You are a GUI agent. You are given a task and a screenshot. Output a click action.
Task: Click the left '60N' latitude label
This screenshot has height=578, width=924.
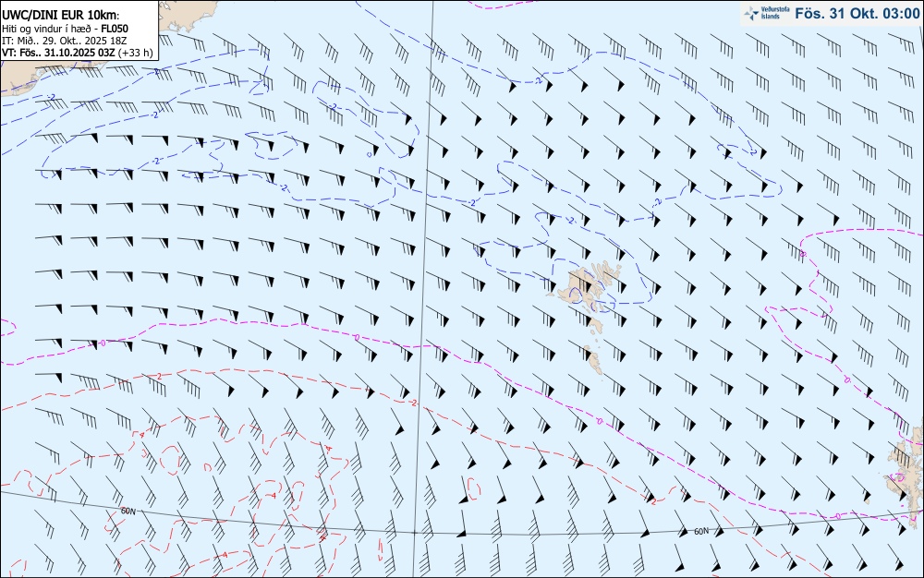128,511
